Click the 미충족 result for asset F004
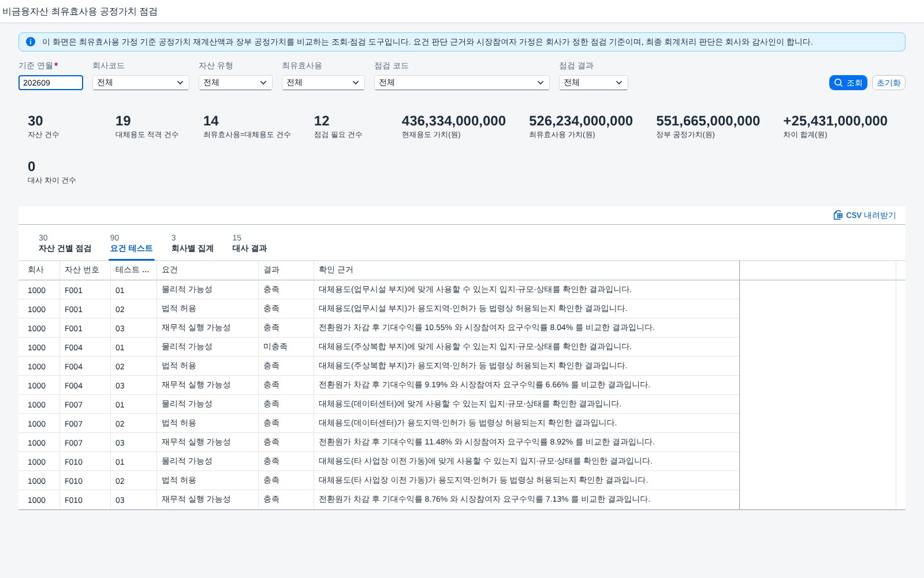 point(275,347)
